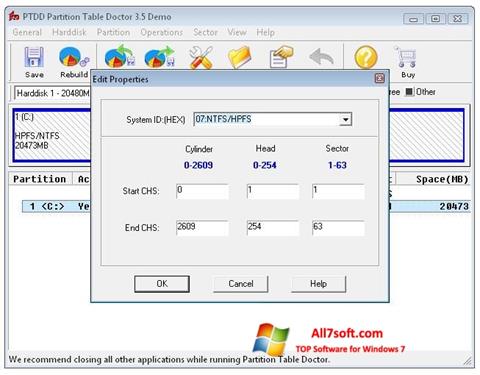Viewport: 480px width, 375px height.
Task: Click the OK button
Action: (162, 284)
